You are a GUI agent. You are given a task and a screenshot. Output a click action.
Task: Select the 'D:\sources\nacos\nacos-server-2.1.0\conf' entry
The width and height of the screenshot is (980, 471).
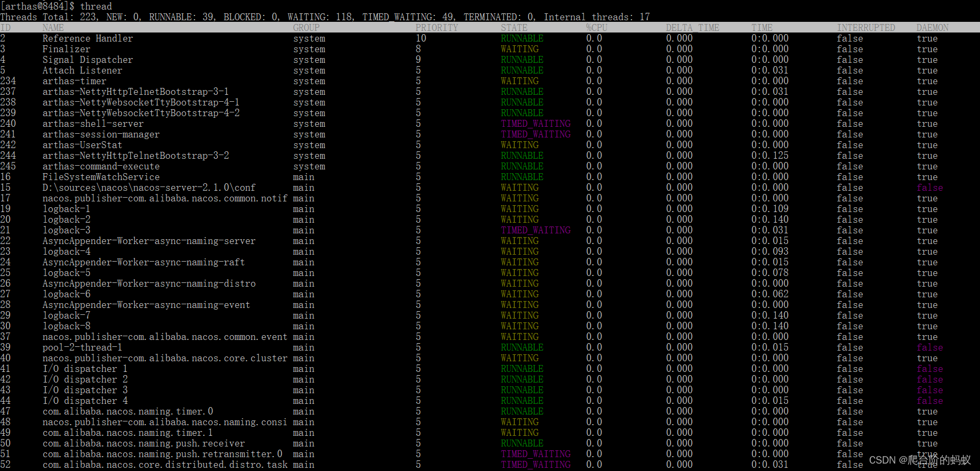pos(149,188)
